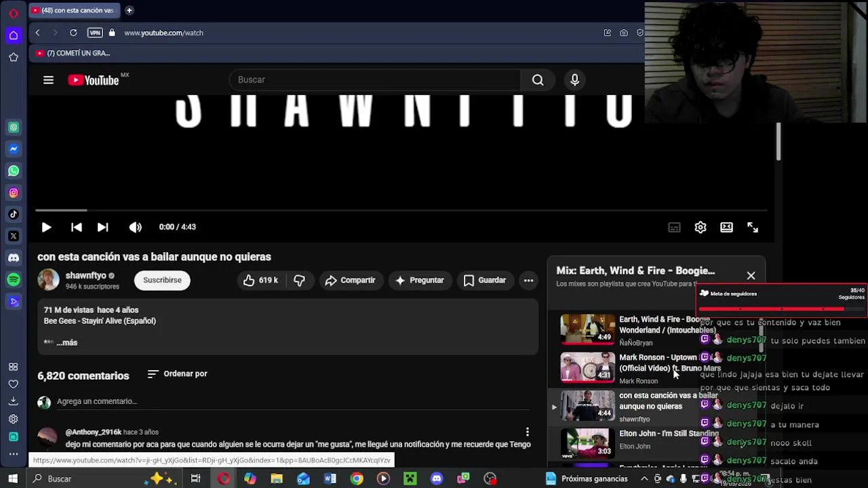Image resolution: width=868 pixels, height=488 pixels.
Task: Click 'Agrega un comentario...' field
Action: click(293, 401)
